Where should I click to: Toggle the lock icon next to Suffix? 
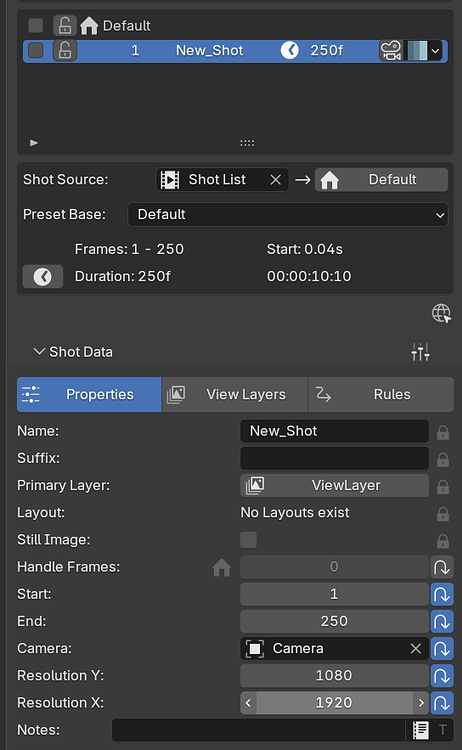[443, 459]
